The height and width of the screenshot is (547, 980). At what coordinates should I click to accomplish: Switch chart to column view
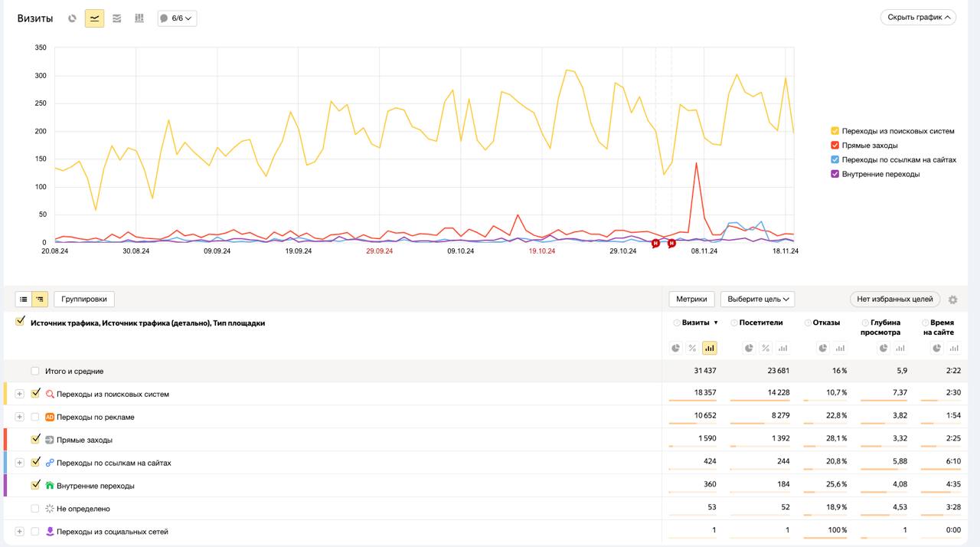139,18
